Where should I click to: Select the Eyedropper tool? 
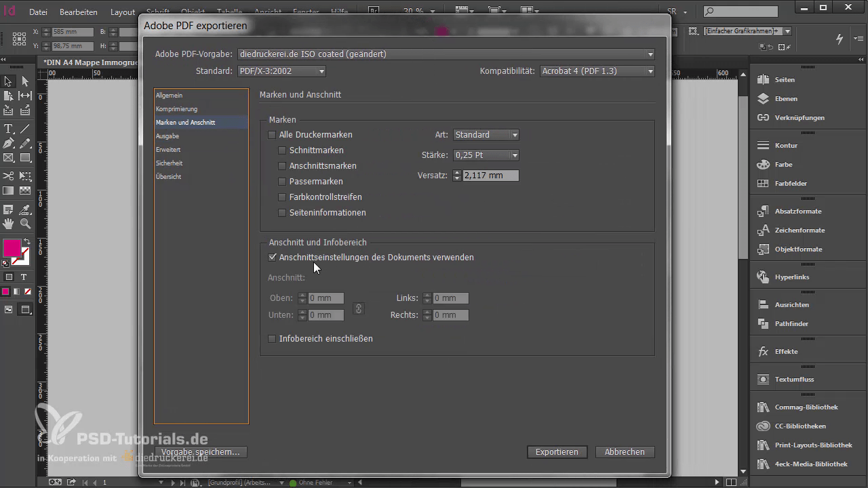(x=25, y=209)
